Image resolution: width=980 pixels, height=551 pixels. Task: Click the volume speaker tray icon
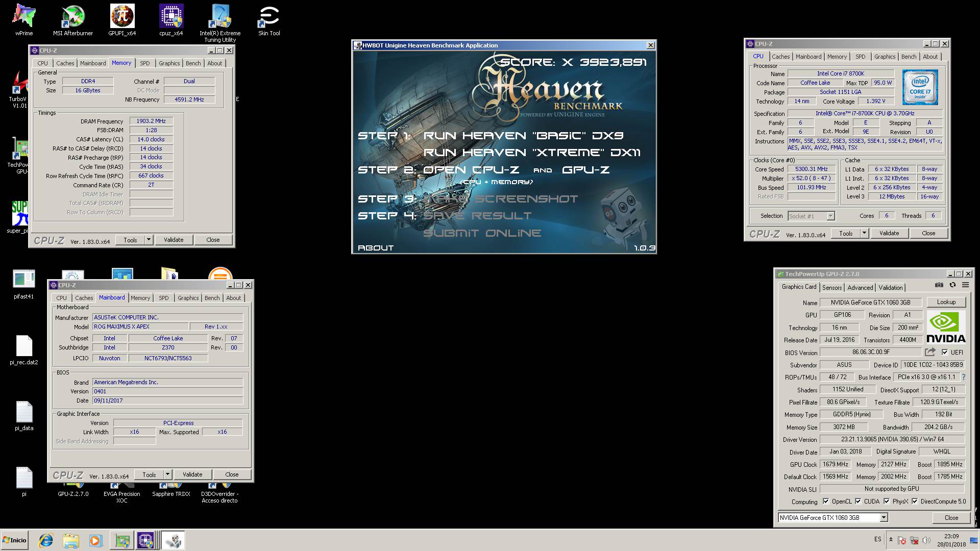(926, 540)
